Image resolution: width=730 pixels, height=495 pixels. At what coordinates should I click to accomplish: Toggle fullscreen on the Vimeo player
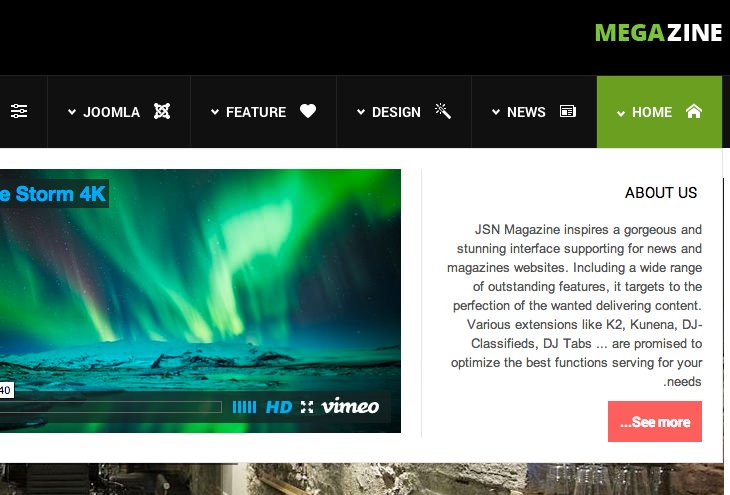pyautogui.click(x=307, y=407)
